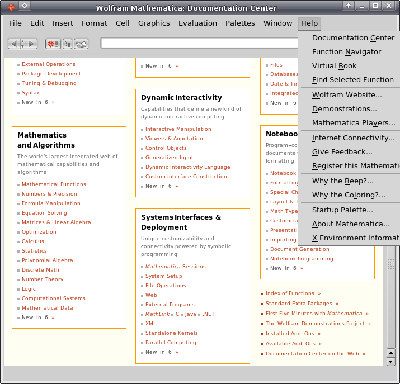This screenshot has height=384, width=400.
Task: Open the System Setup link
Action: [164, 276]
